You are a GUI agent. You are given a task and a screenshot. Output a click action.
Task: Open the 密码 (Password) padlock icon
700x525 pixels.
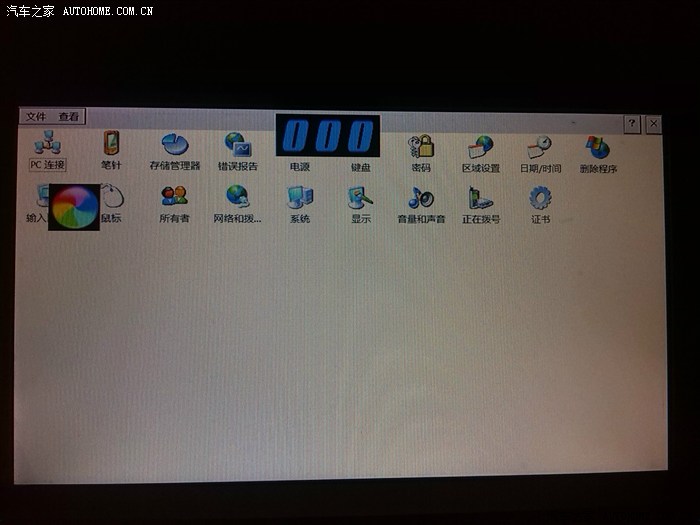tap(421, 148)
